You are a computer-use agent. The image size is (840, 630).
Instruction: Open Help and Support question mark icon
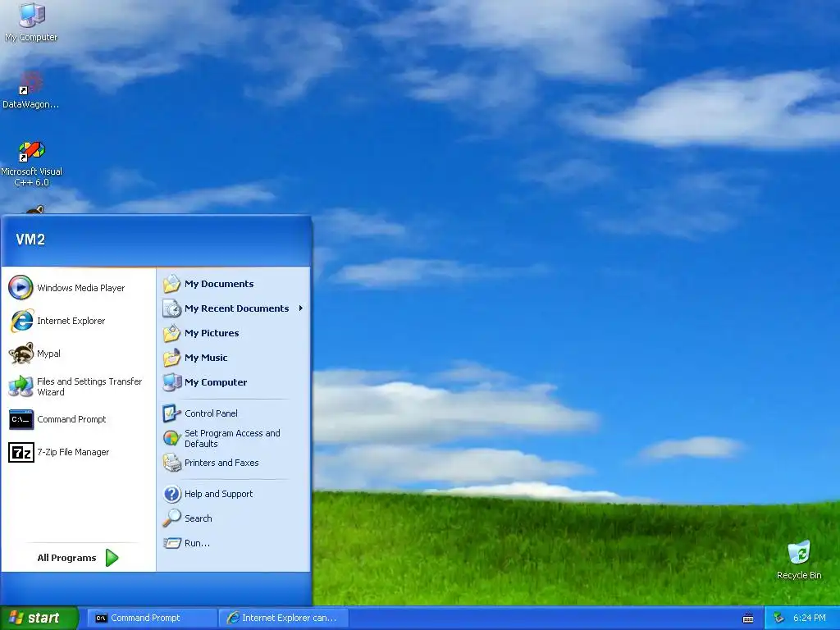[172, 493]
